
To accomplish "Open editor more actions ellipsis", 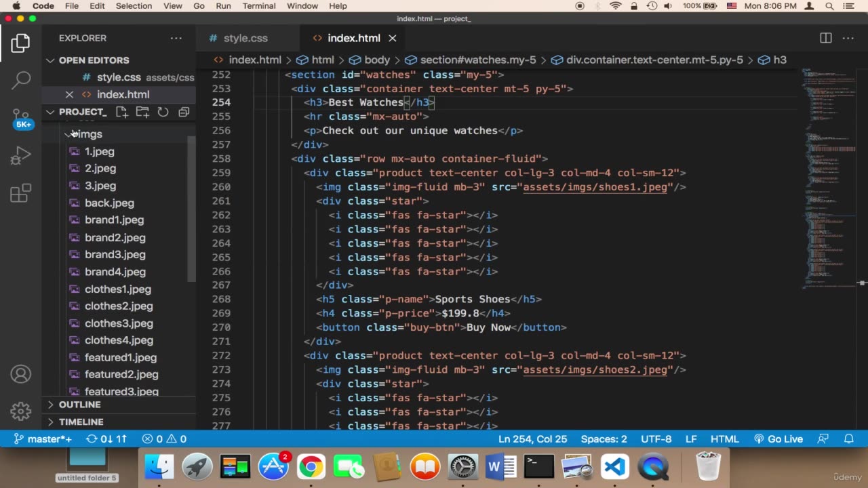I will [850, 38].
